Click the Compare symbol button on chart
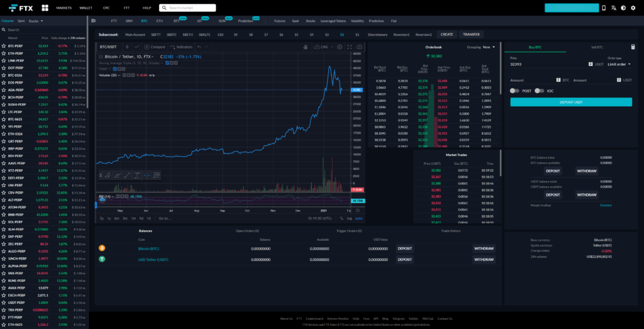The height and width of the screenshot is (329, 644). click(x=155, y=47)
